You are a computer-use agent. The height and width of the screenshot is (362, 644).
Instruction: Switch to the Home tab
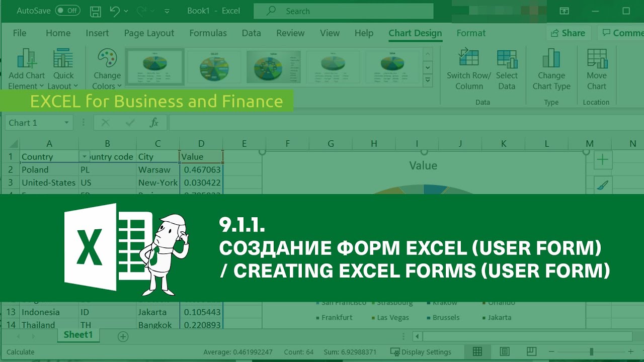[58, 33]
